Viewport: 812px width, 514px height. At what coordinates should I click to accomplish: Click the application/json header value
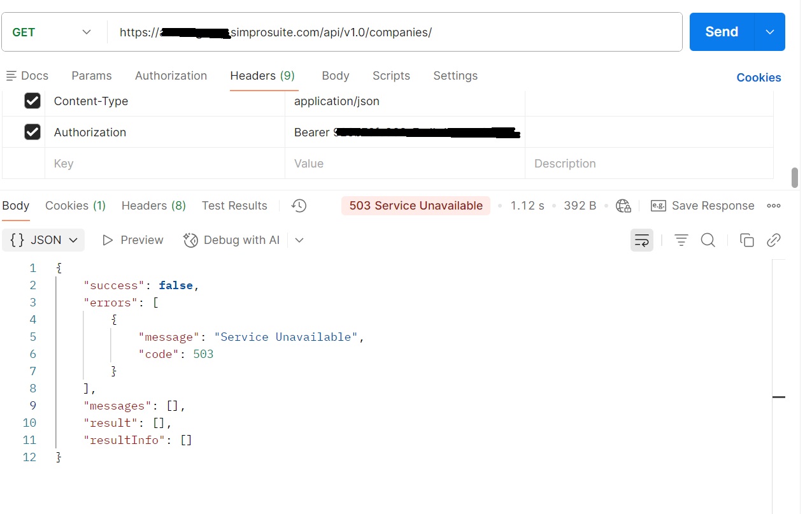(337, 101)
